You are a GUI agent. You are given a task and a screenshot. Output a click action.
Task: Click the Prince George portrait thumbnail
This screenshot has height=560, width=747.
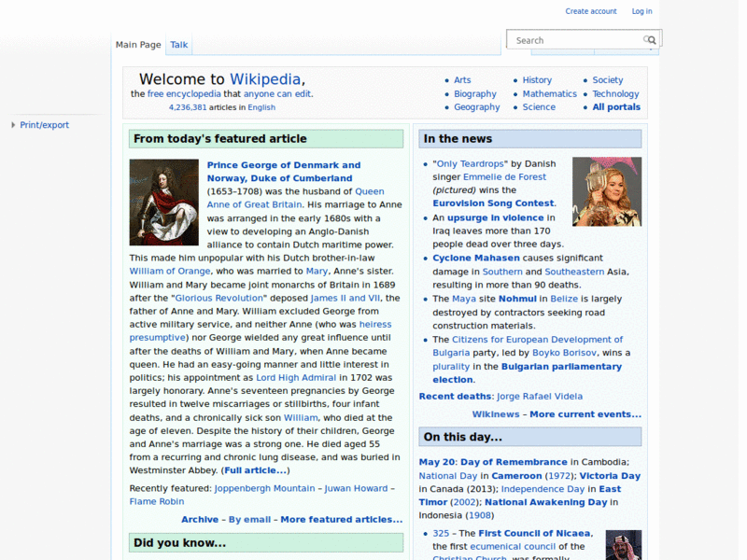164,203
